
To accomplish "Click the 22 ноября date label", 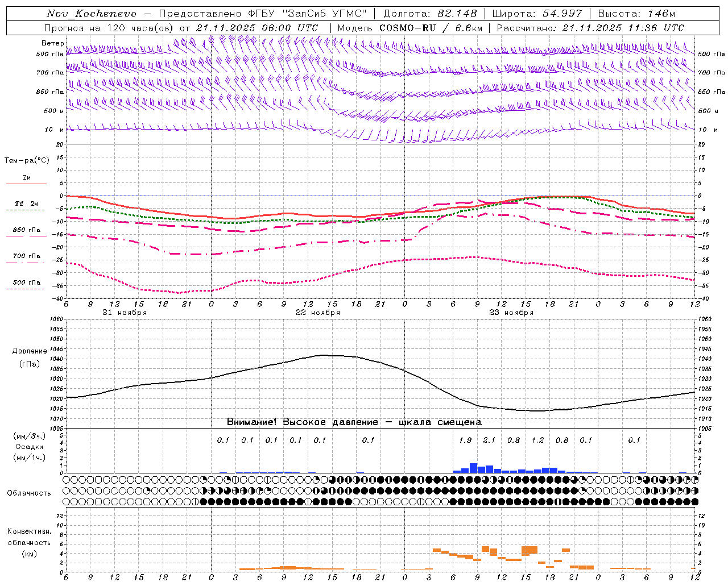I will (318, 313).
